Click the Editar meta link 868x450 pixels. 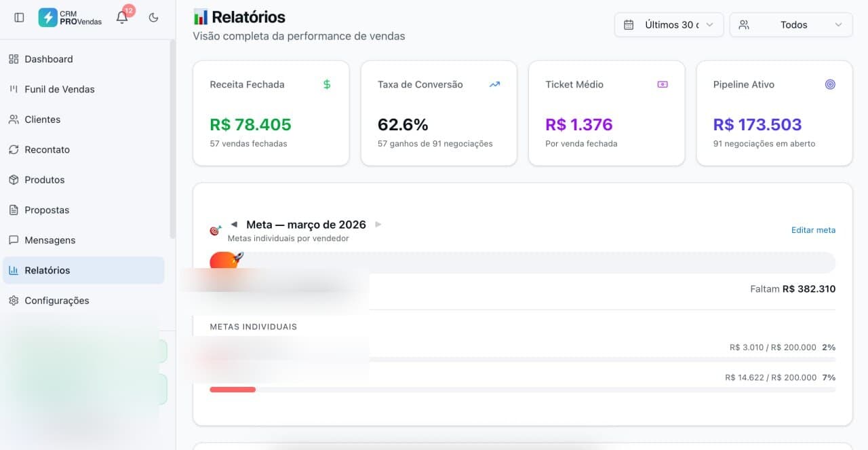click(813, 229)
